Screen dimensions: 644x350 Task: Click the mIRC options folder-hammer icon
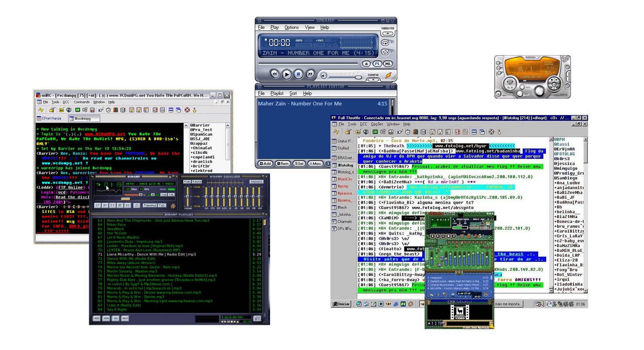(52, 110)
